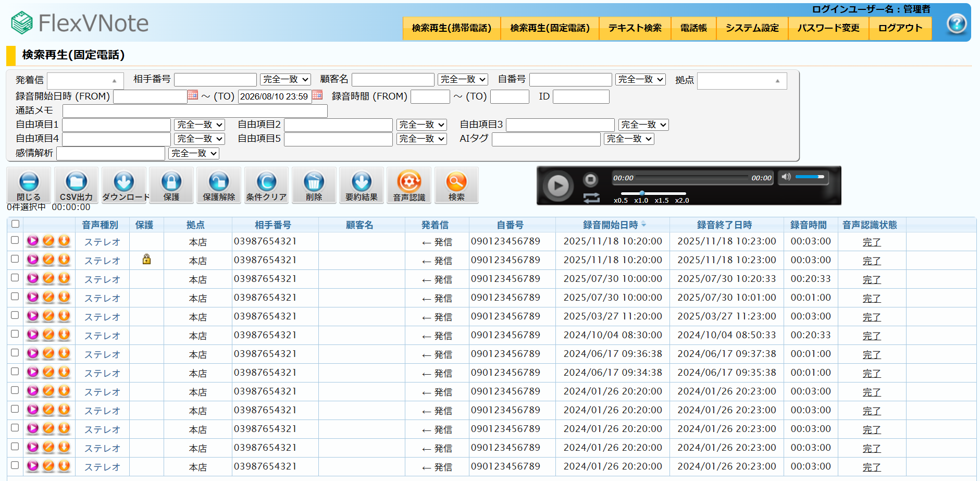Open the help question mark icon
Viewport: 980px width, 481px height.
pos(957,23)
